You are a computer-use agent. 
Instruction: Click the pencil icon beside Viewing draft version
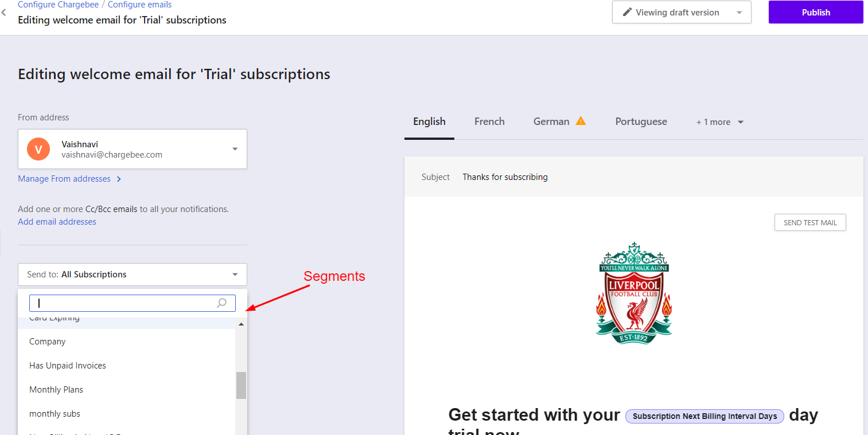point(627,12)
